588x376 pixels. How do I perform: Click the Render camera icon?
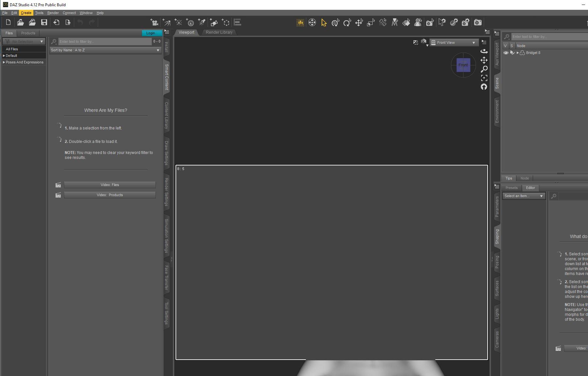(x=478, y=22)
